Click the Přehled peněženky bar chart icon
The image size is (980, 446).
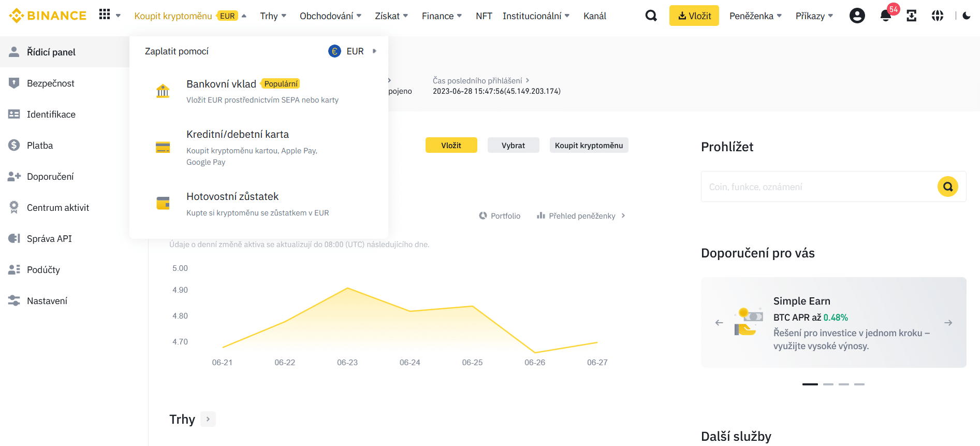[x=541, y=215]
